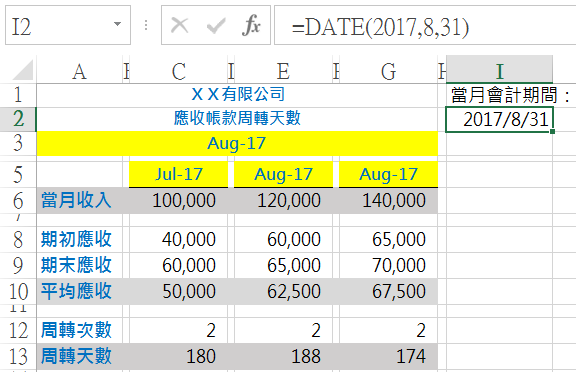Click the cell with value 100,000
Screen dimensions: 576x372
point(179,201)
